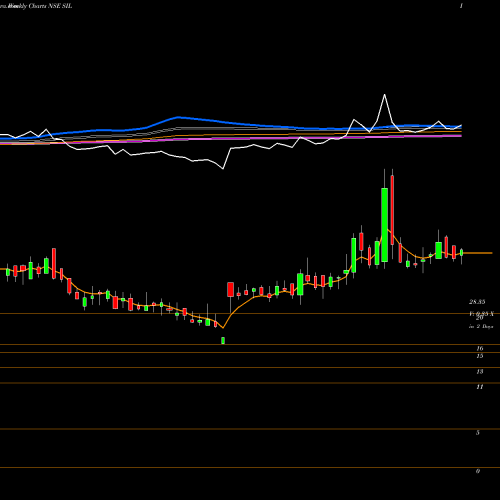Click the 'in 2 Days' label
Screen dimensions: 500x500
[x=481, y=327]
